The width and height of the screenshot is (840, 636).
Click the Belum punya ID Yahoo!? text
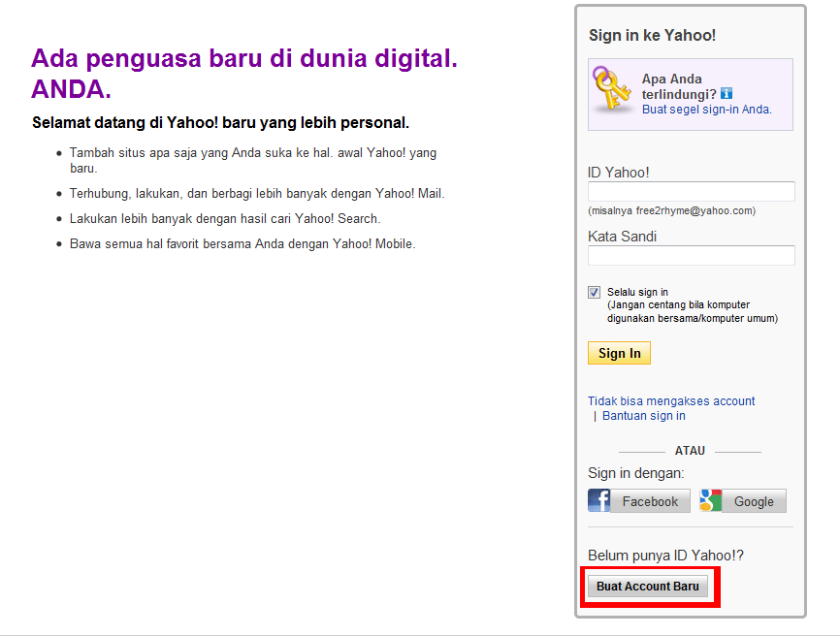click(x=666, y=556)
